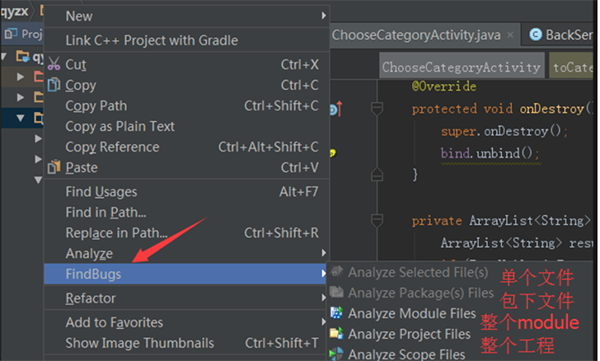This screenshot has height=361, width=600.
Task: Toggle the fold marker beside private ArrayList
Action: click(x=377, y=221)
